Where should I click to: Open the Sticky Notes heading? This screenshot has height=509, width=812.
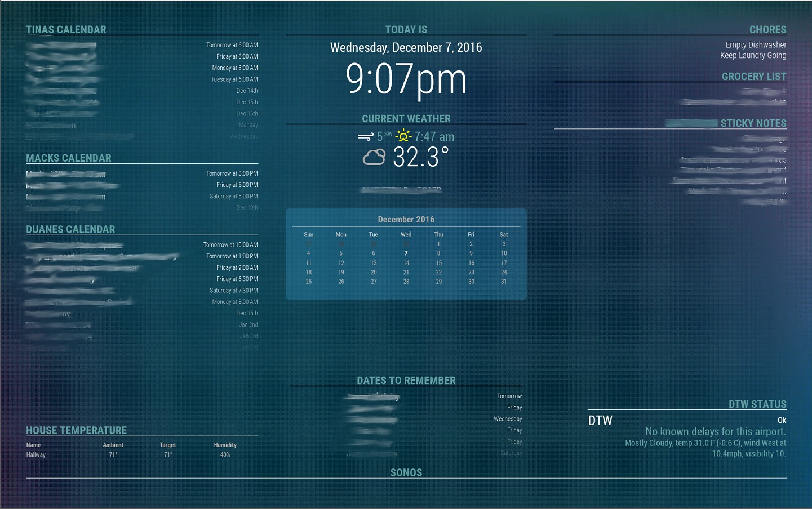753,123
